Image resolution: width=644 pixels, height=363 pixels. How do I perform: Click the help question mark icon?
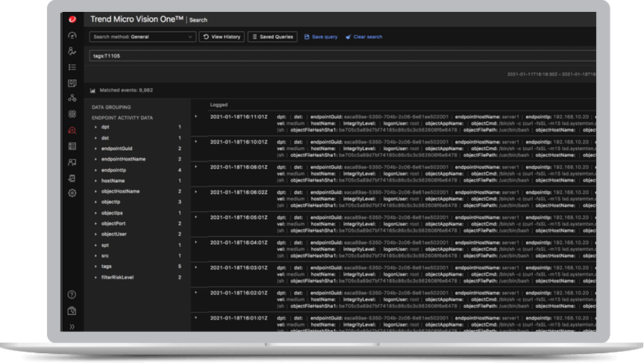tap(72, 295)
